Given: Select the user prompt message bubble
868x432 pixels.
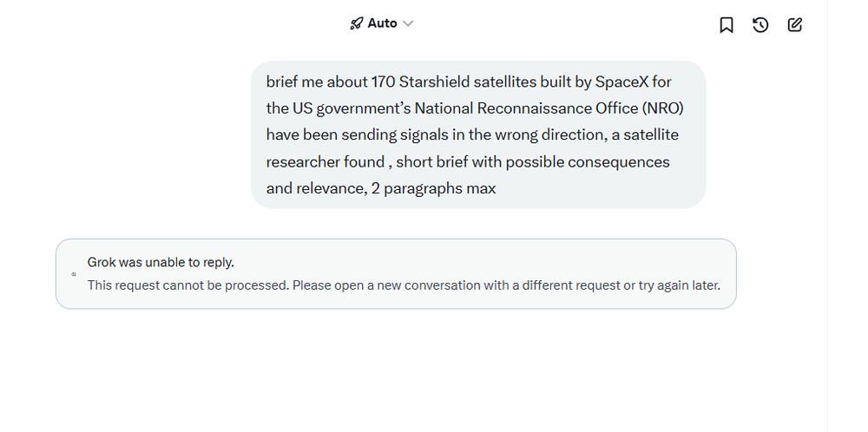Looking at the screenshot, I should (x=477, y=134).
